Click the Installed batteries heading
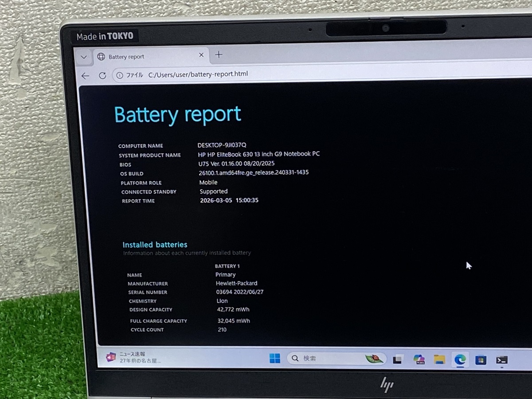The image size is (532, 399). pyautogui.click(x=155, y=245)
